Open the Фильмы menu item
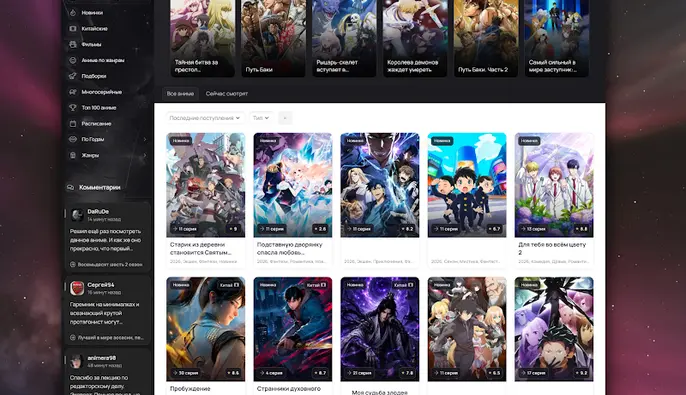686x395 pixels. 91,44
